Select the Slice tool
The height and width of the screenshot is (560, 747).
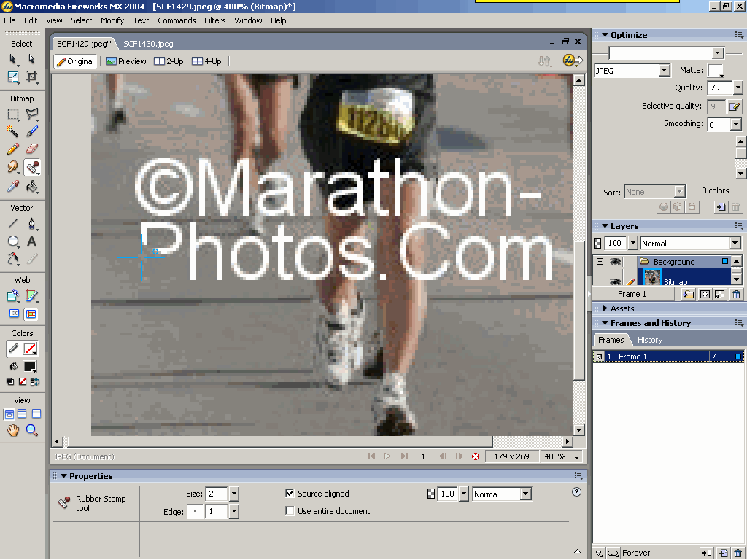pyautogui.click(x=31, y=296)
